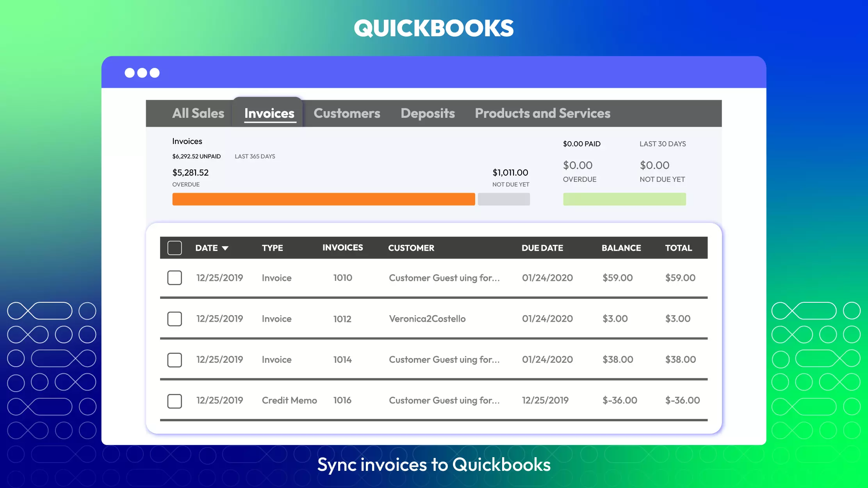Click the green paid status bar
This screenshot has width=868, height=488.
pos(624,199)
